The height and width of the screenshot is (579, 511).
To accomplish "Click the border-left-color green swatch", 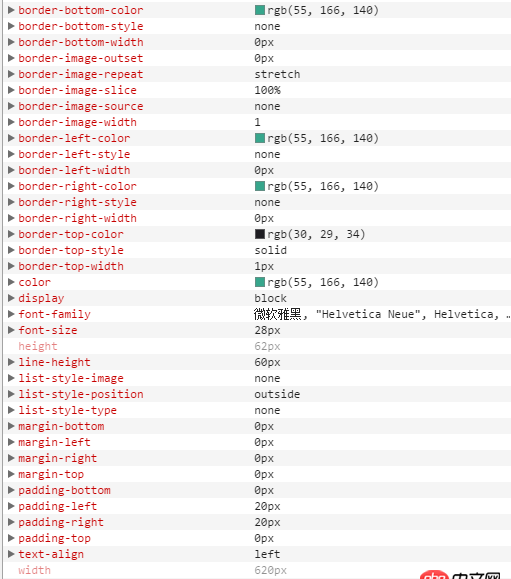I will tap(260, 138).
